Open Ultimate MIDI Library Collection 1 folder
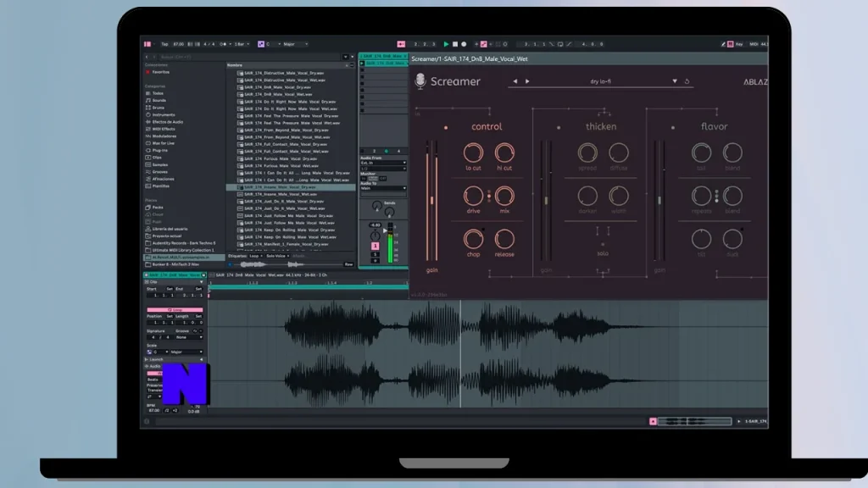This screenshot has width=868, height=488. click(183, 250)
